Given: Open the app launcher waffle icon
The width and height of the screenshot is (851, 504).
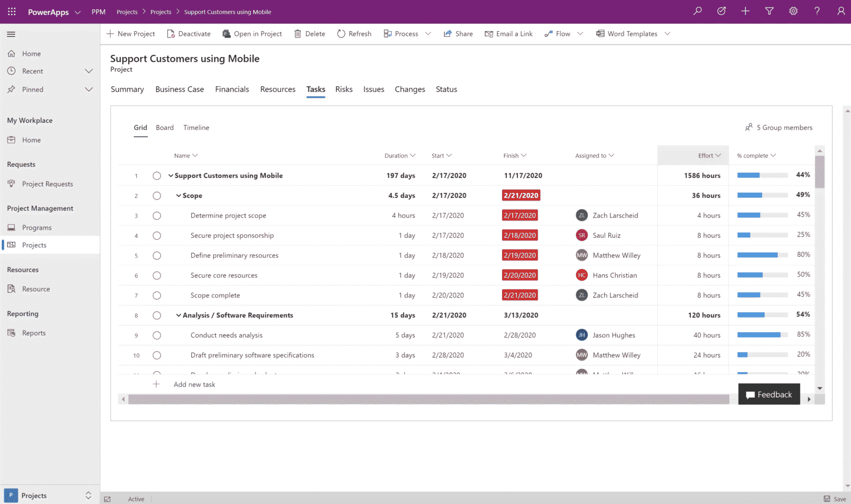Looking at the screenshot, I should (x=11, y=11).
